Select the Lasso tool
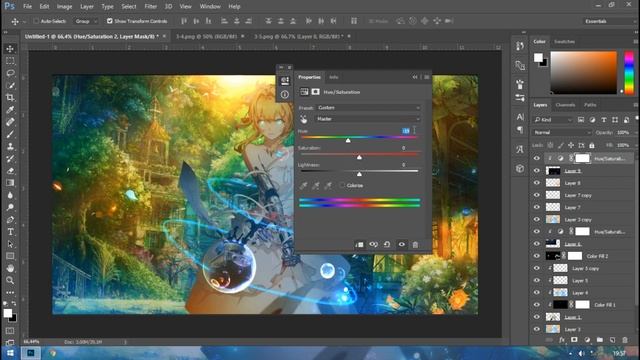 10,73
